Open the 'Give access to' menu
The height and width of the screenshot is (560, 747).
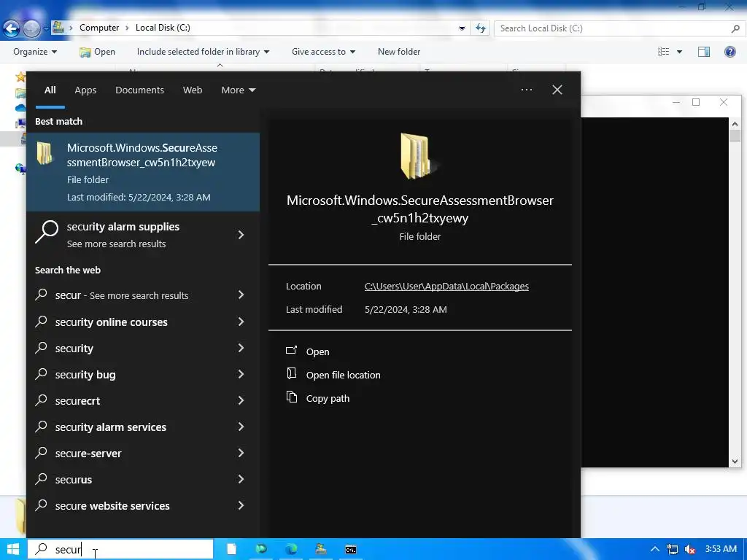point(323,52)
